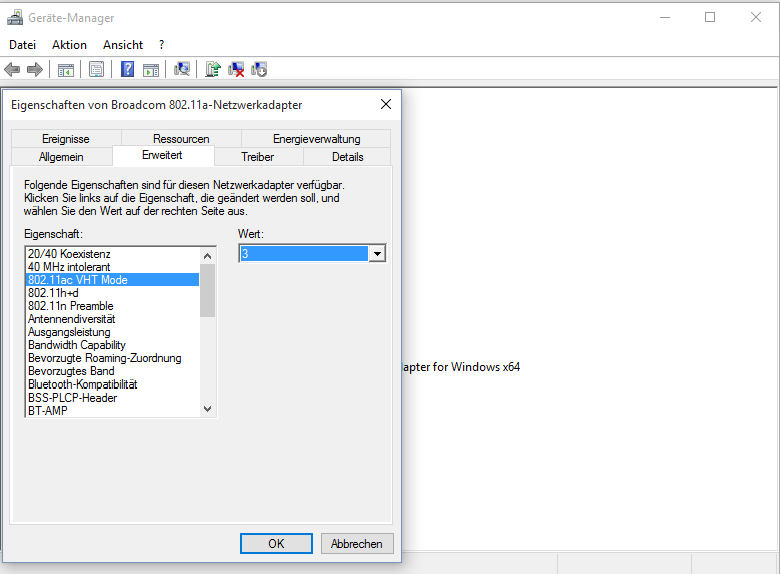Screen dimensions: 780x574
Task: Switch to the Treiber tab
Action: (x=258, y=157)
